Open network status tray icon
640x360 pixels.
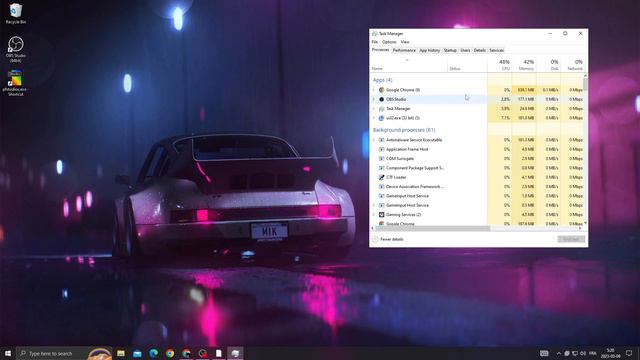[575, 353]
